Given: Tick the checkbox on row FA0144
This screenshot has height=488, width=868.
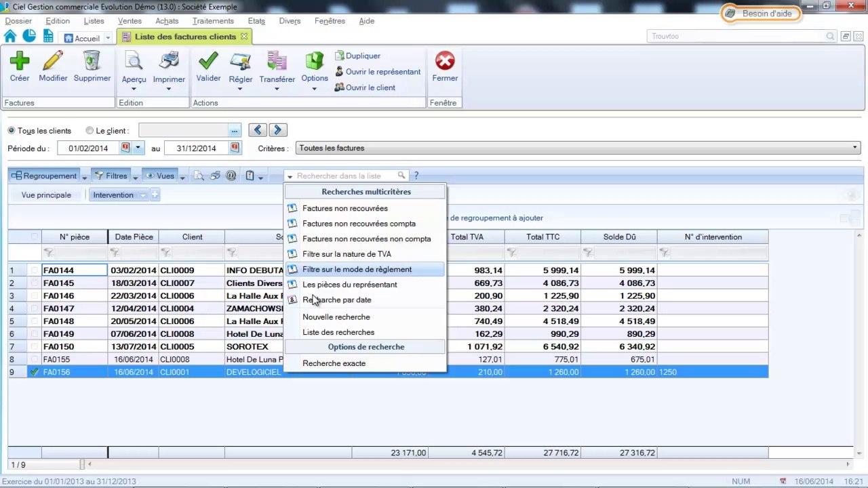Looking at the screenshot, I should [34, 270].
